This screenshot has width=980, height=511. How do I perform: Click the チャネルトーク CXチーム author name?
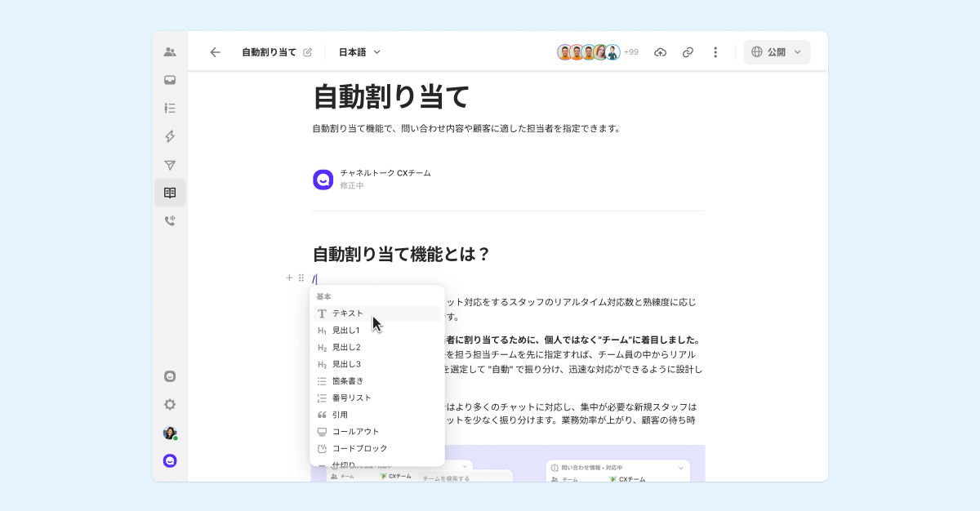385,173
